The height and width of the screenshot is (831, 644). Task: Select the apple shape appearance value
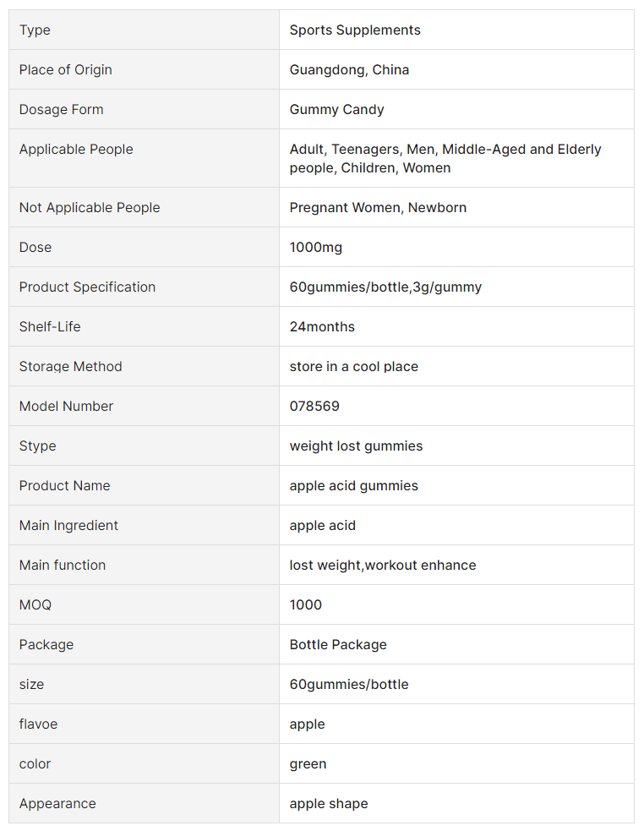pos(329,804)
